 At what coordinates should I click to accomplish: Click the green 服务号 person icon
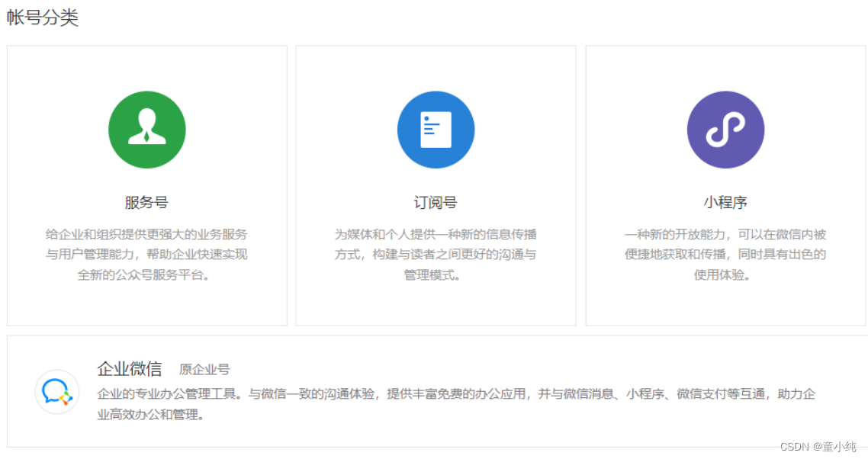click(146, 130)
